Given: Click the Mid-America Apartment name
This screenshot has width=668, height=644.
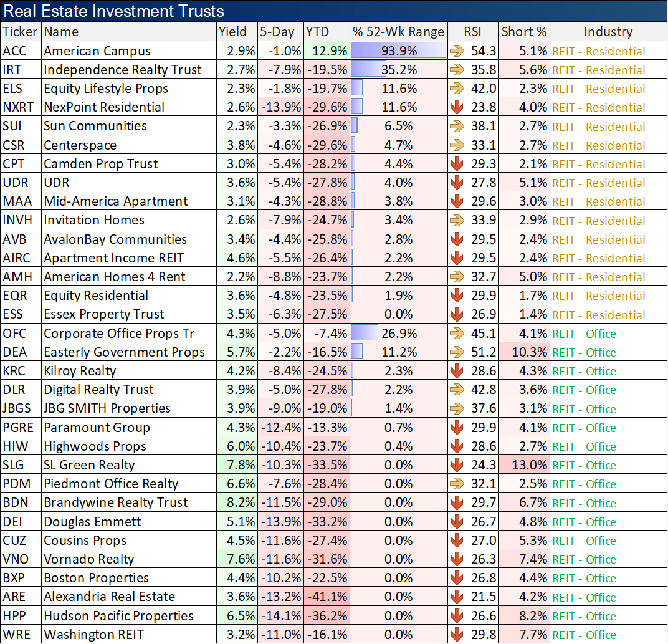Looking at the screenshot, I should pyautogui.click(x=115, y=201).
